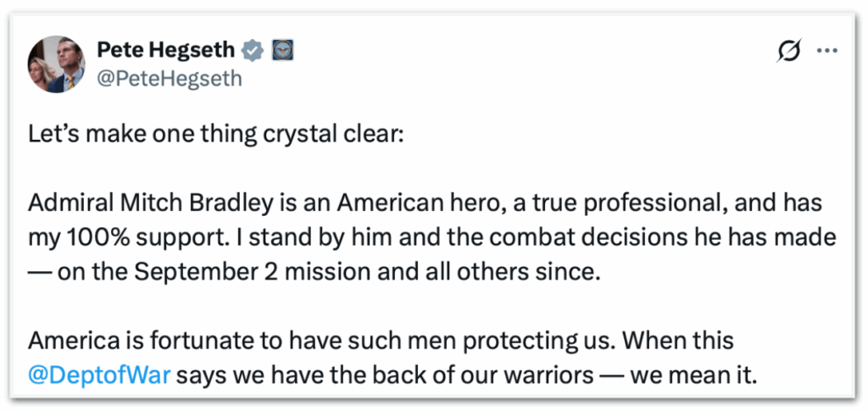Click the @PeteHegseth handle
The height and width of the screenshot is (411, 868).
(x=170, y=78)
